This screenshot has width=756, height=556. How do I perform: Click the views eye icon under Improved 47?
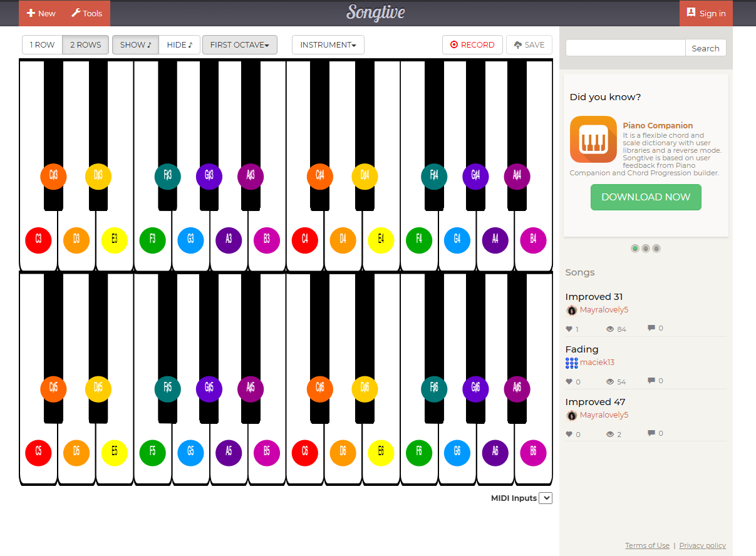pos(609,435)
